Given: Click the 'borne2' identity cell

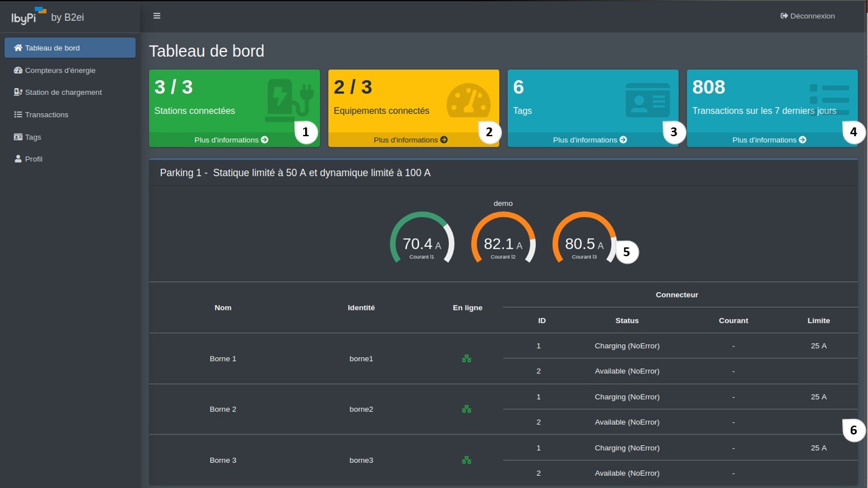Looking at the screenshot, I should point(361,409).
